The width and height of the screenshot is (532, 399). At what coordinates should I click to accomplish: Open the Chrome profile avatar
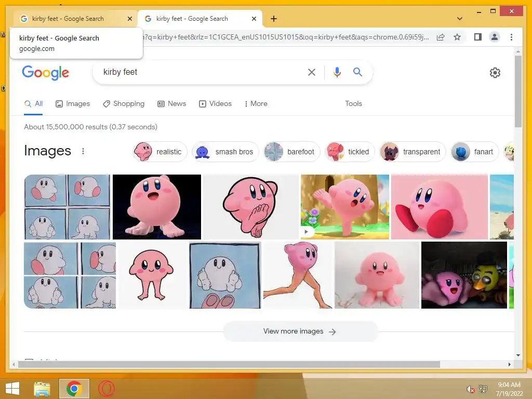(495, 37)
